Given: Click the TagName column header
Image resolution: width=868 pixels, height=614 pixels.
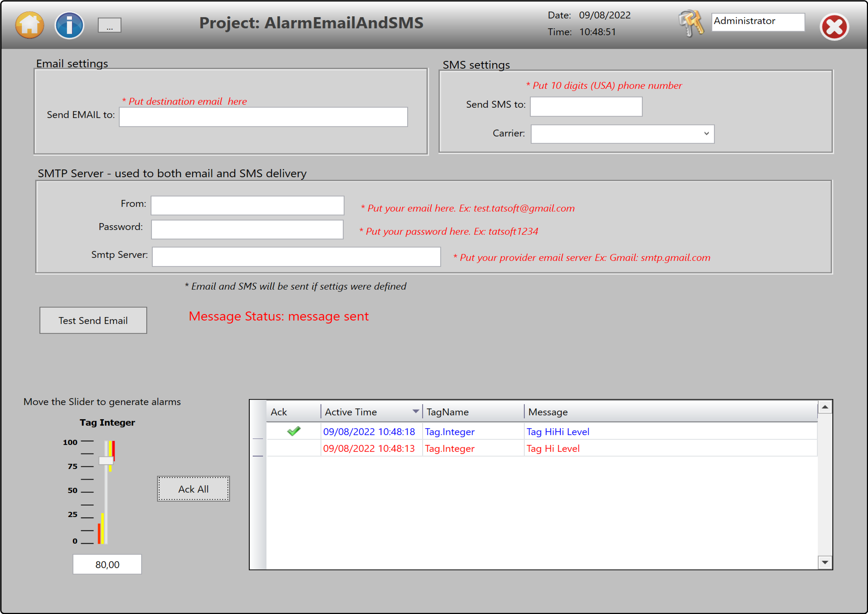Looking at the screenshot, I should [x=473, y=412].
